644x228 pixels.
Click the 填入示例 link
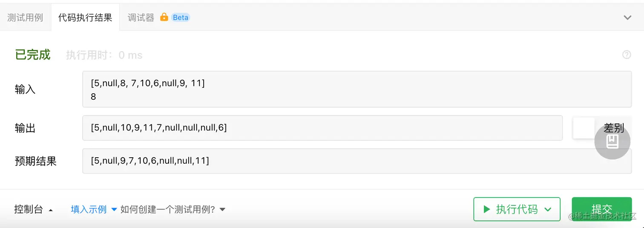(89, 209)
